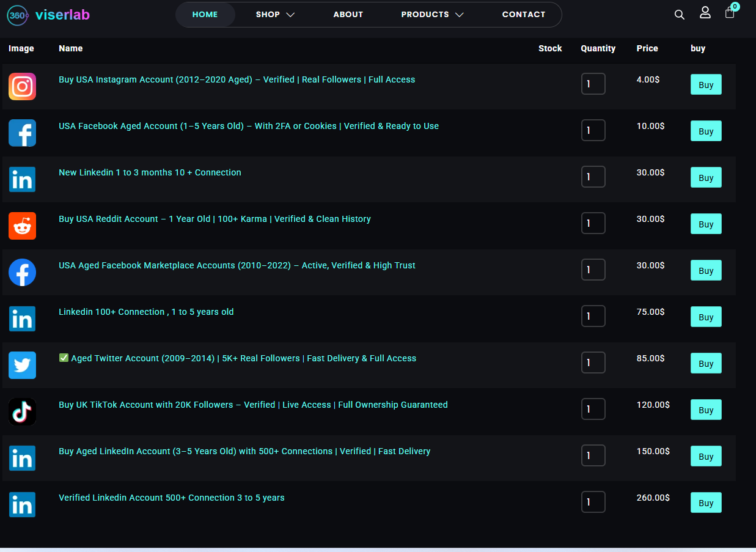Click the TikTok icon
The height and width of the screenshot is (552, 756).
pos(23,411)
